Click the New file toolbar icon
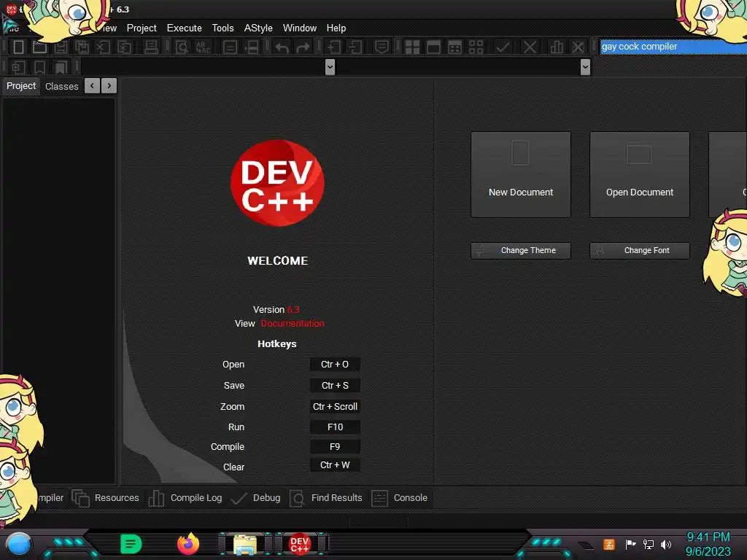Screen dimensions: 747x560 coord(18,47)
